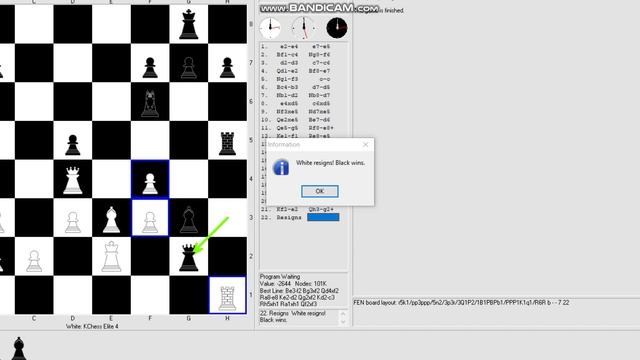The width and height of the screenshot is (640, 360).
Task: Click the empty e8 square
Action: (111, 24)
